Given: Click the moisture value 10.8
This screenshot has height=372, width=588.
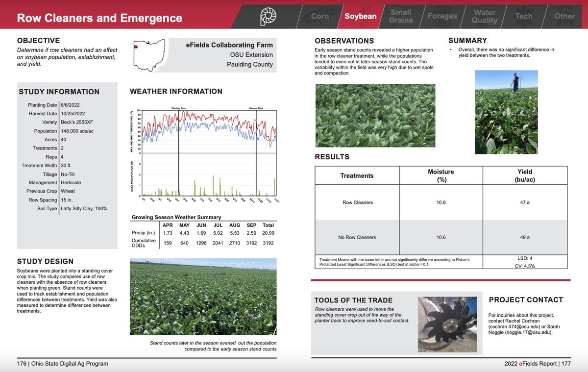Looking at the screenshot, I should pyautogui.click(x=441, y=202).
